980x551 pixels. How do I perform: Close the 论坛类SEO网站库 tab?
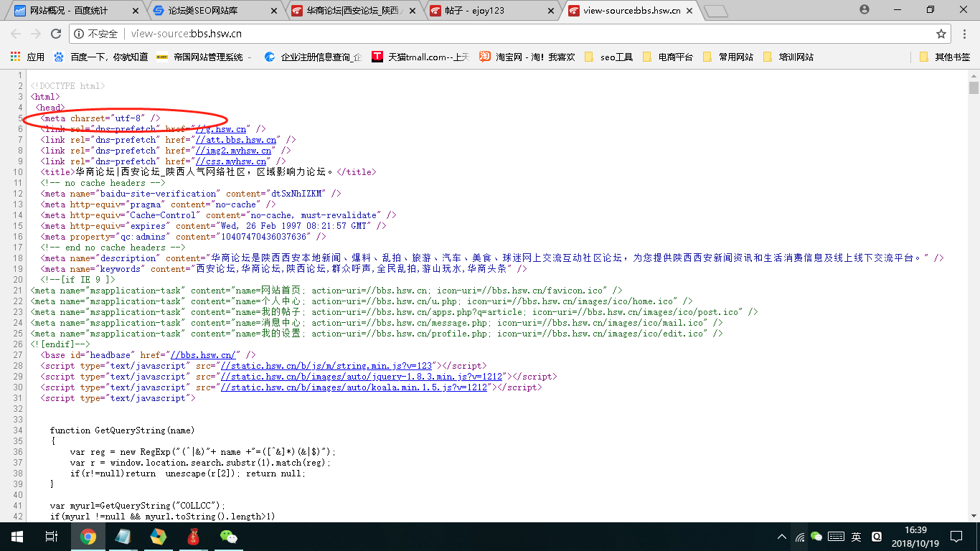pos(272,11)
